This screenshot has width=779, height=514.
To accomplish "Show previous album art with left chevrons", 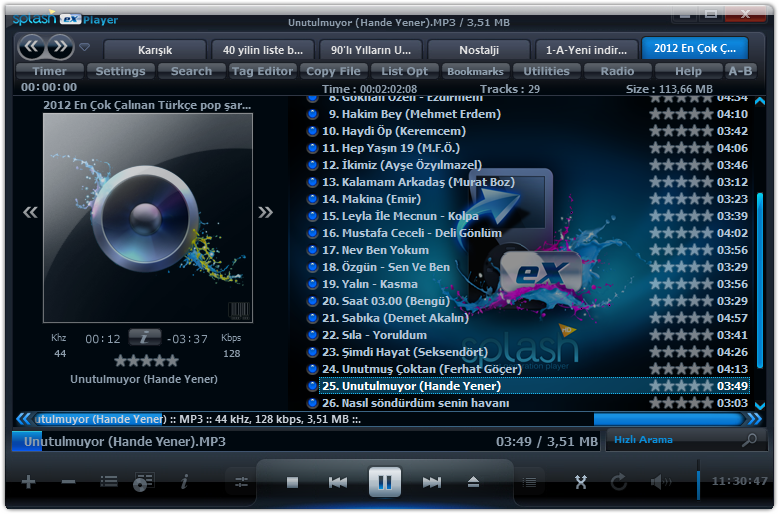I will point(30,213).
